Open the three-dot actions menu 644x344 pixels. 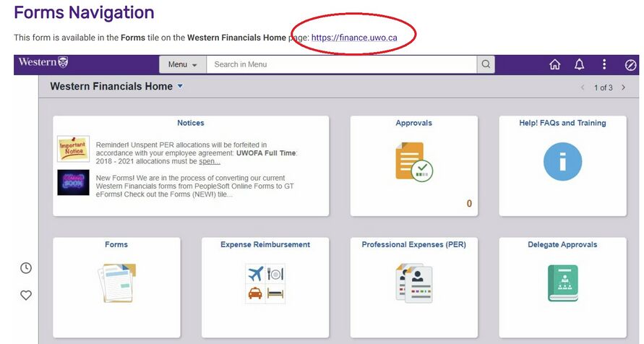[604, 64]
